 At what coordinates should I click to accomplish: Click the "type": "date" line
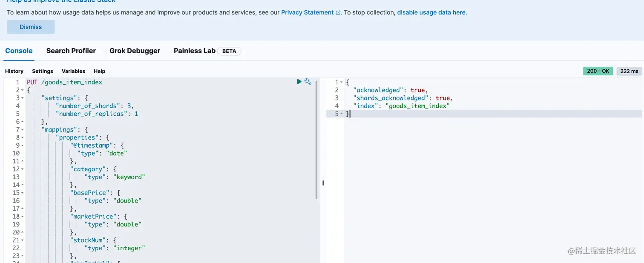(102, 153)
